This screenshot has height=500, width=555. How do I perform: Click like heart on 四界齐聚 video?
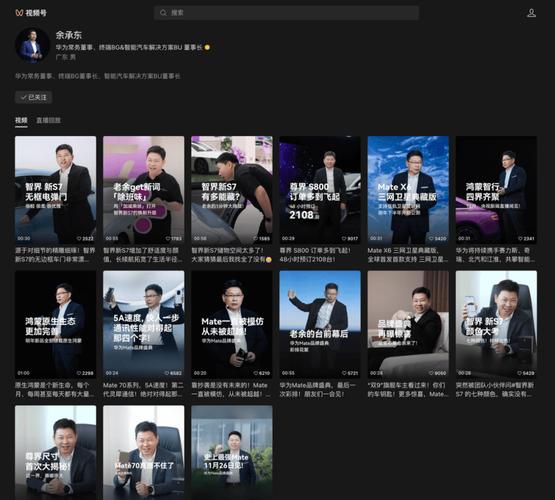coord(520,238)
